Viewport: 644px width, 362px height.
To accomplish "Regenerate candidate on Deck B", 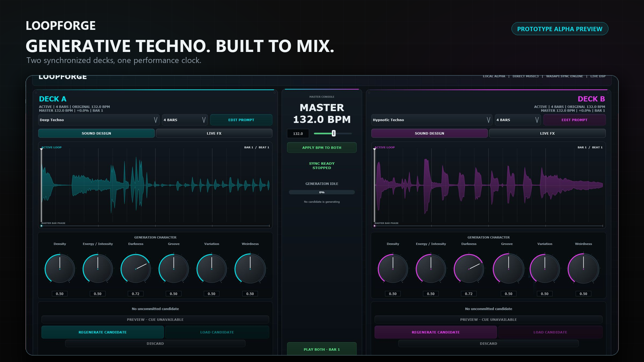I will 436,332.
